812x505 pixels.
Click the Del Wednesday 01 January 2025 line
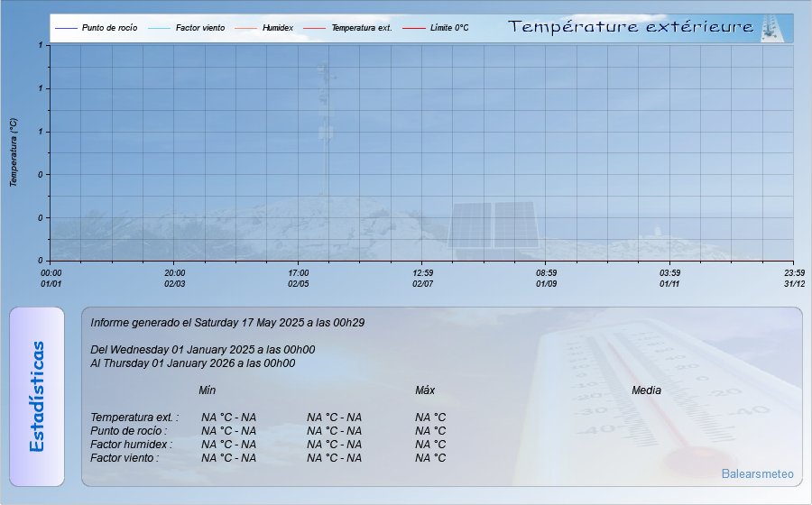click(202, 350)
